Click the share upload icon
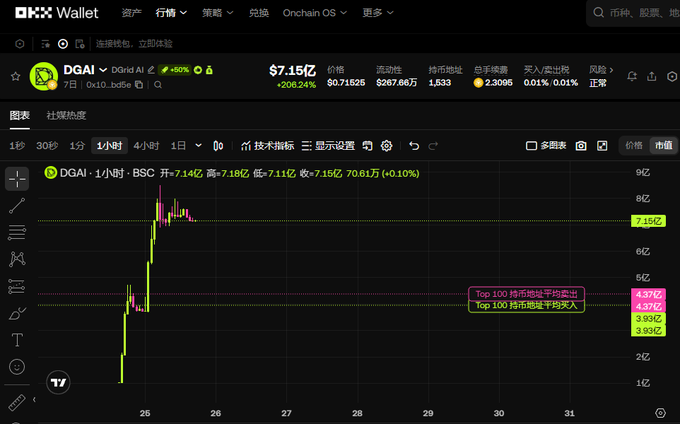 pyautogui.click(x=652, y=77)
